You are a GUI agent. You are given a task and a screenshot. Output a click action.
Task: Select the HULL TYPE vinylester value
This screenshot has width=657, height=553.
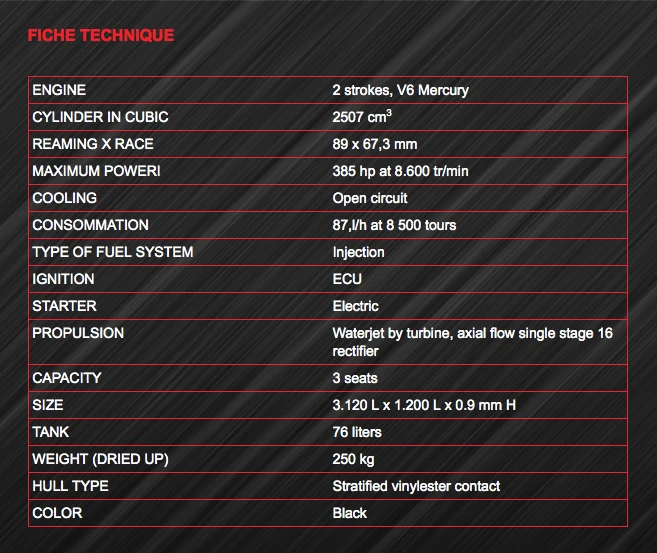[x=416, y=486]
